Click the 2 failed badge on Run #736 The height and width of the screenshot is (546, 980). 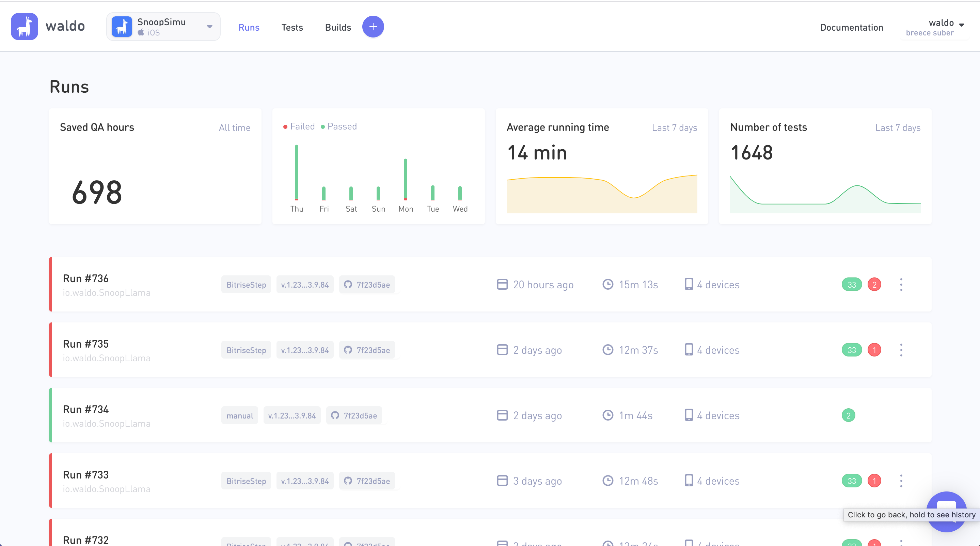[874, 285]
